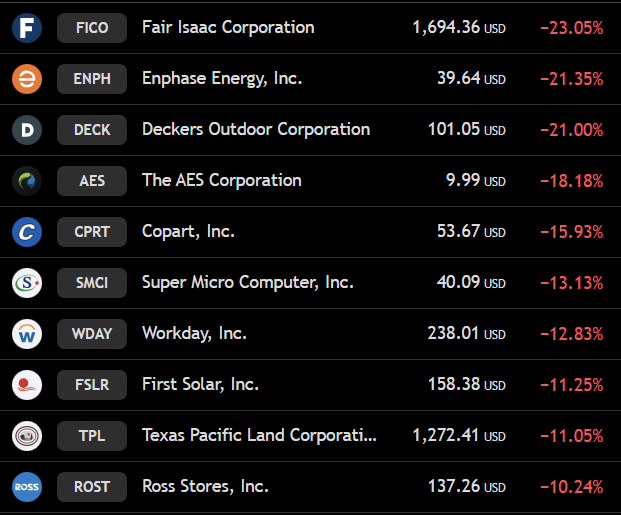Click the First Solar logo icon
Image resolution: width=621 pixels, height=515 pixels.
pyautogui.click(x=27, y=385)
